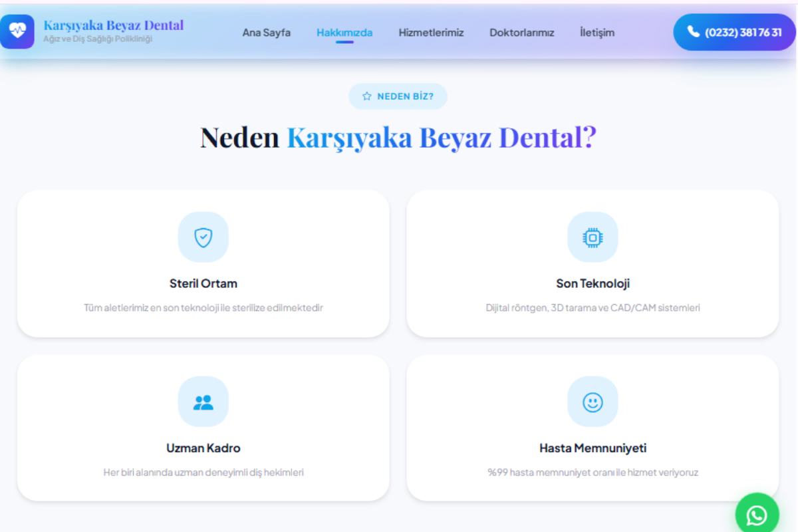Select the chip icon on Son Teknoloji card

click(593, 237)
